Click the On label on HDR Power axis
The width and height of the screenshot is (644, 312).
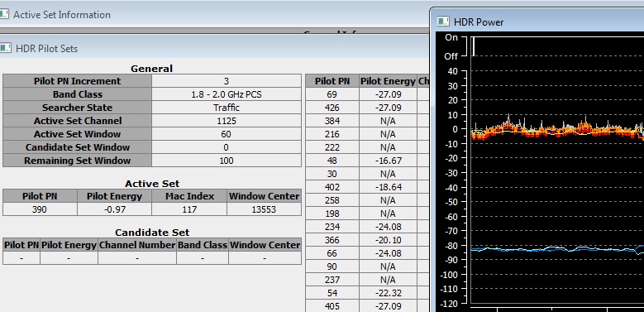click(451, 37)
